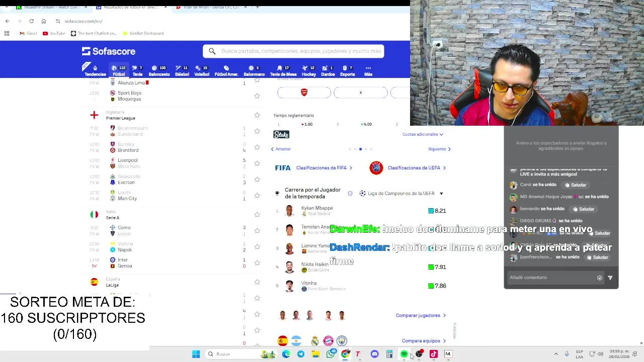Click Saludar next to bernardo

583,209
